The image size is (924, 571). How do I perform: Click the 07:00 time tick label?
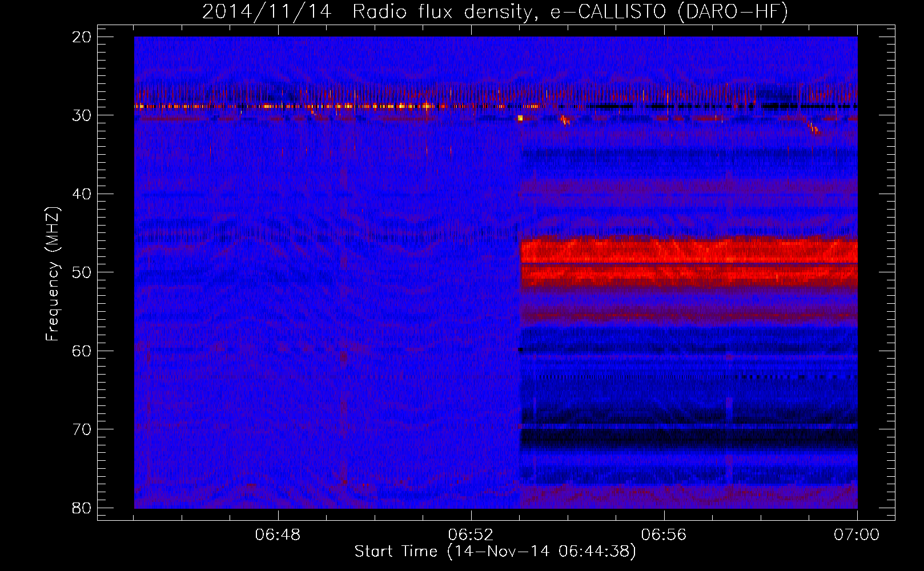click(857, 535)
